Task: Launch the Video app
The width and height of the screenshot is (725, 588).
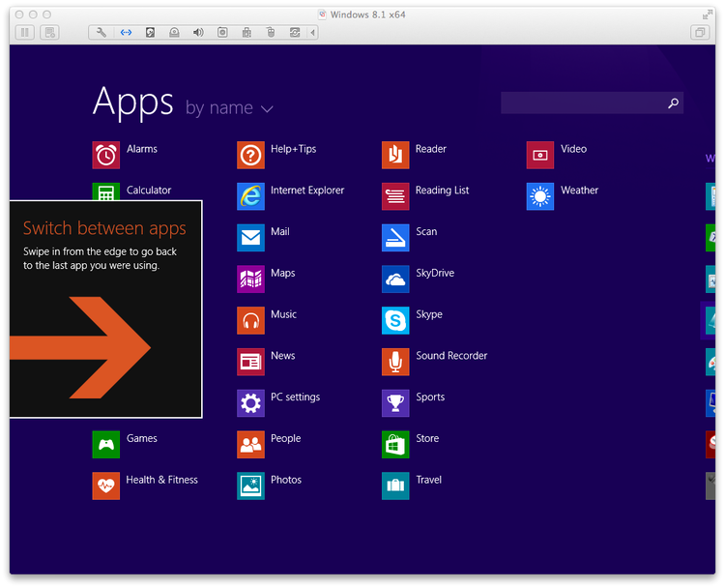Action: (x=540, y=155)
